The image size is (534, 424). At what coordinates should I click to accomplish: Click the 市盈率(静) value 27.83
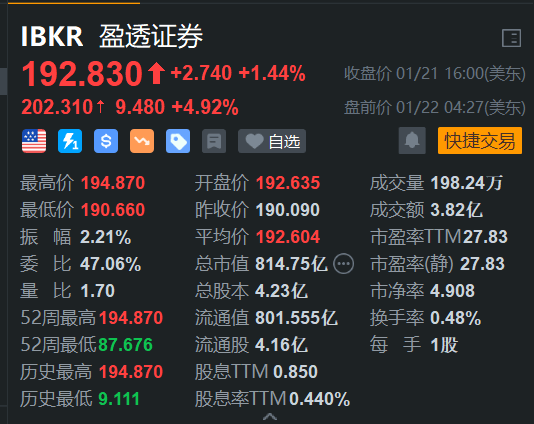(x=483, y=264)
